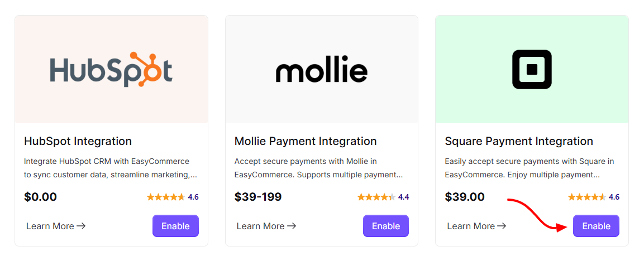Open Learn More for HubSpot Integration
644x261 pixels.
point(56,226)
